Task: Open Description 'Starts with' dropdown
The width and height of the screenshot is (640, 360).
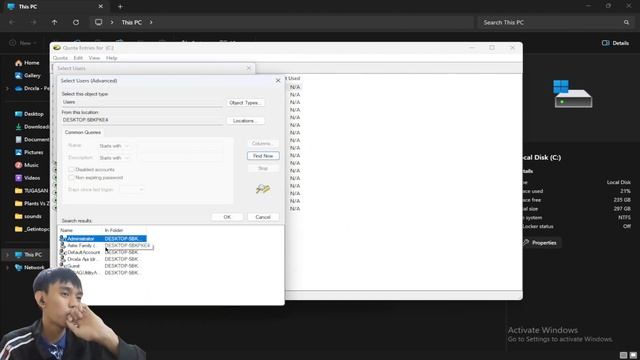Action: 114,158
